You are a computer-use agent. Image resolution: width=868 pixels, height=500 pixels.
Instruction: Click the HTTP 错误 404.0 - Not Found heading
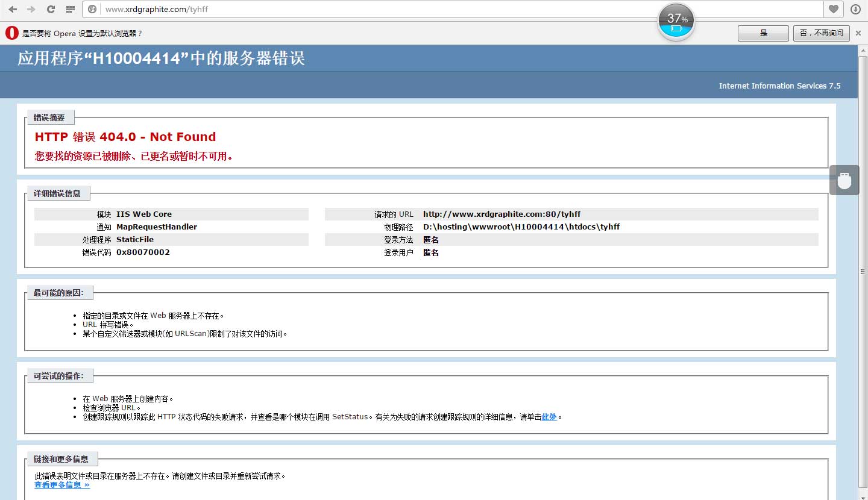click(125, 137)
